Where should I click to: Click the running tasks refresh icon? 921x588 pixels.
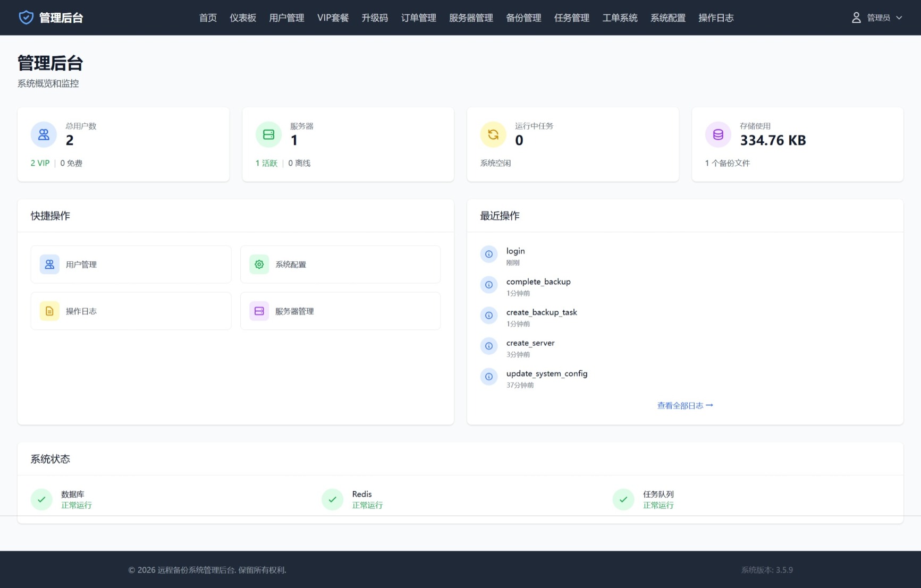(493, 135)
